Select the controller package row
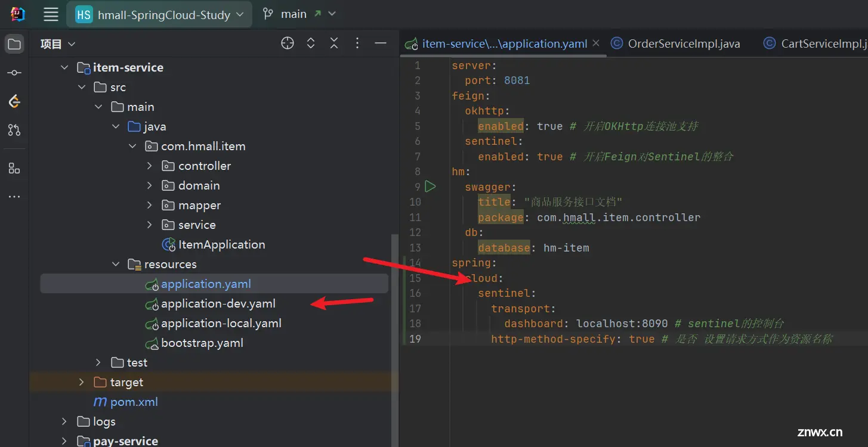The image size is (868, 447). pyautogui.click(x=196, y=166)
